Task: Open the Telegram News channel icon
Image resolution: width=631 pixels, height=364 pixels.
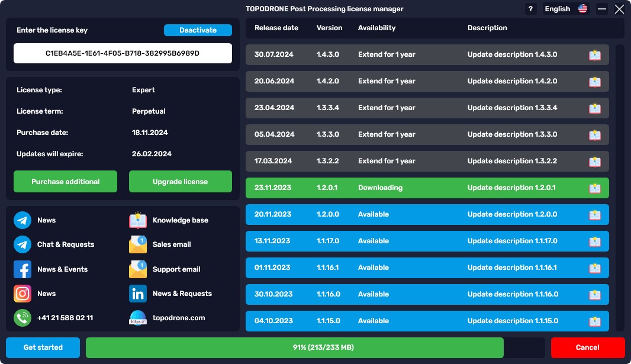Action: pyautogui.click(x=22, y=220)
